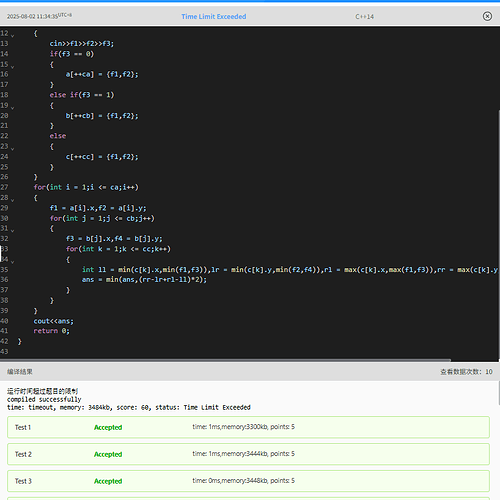
Task: Select the Test 2 result row
Action: pos(248,454)
